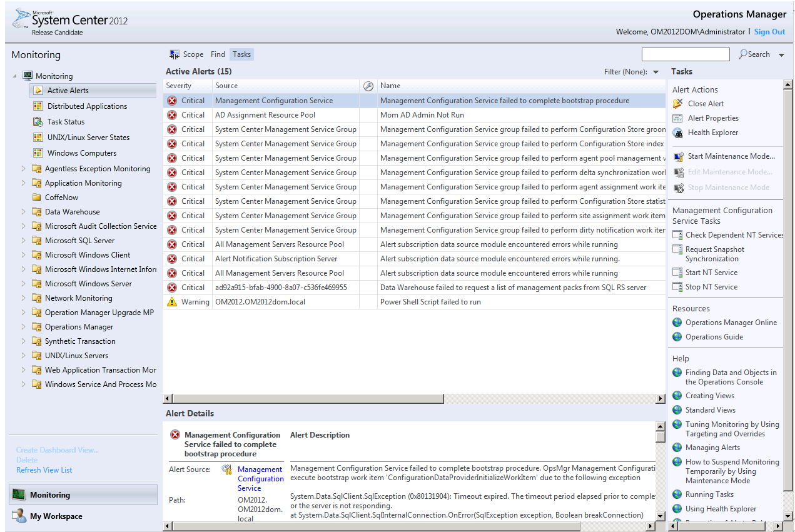Click the Scope toolbar icon

click(175, 54)
